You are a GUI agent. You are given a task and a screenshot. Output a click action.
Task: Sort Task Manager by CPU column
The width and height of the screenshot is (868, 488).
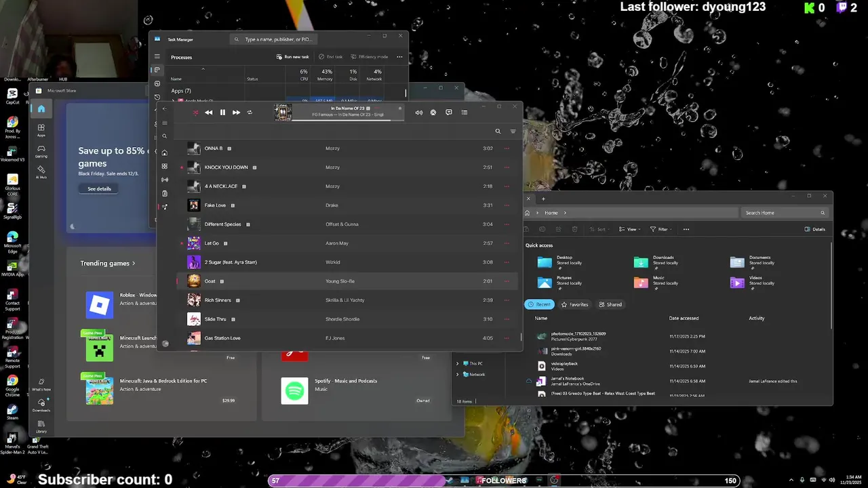pyautogui.click(x=298, y=75)
